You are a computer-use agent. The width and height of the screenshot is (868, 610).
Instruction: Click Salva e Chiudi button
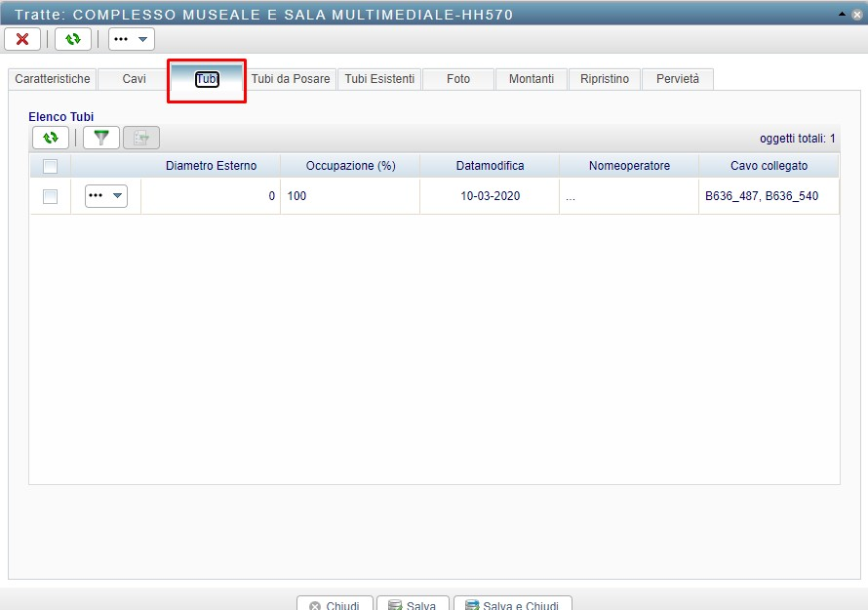(x=513, y=605)
